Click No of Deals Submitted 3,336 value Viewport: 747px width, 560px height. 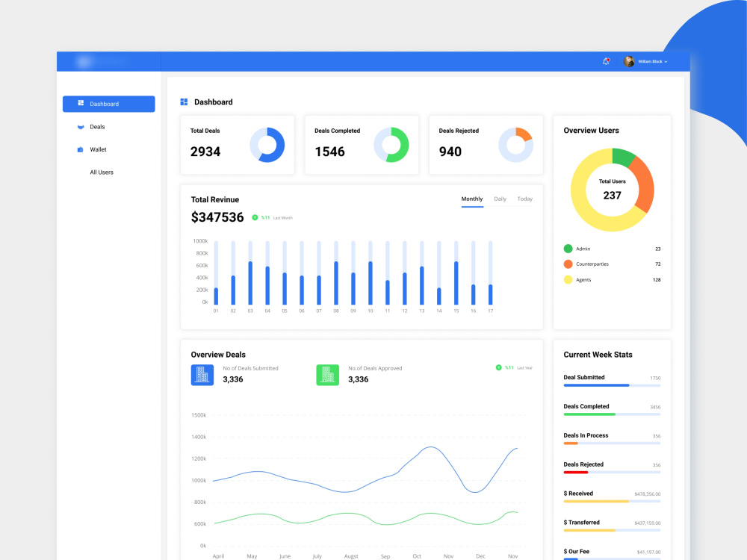pyautogui.click(x=233, y=379)
